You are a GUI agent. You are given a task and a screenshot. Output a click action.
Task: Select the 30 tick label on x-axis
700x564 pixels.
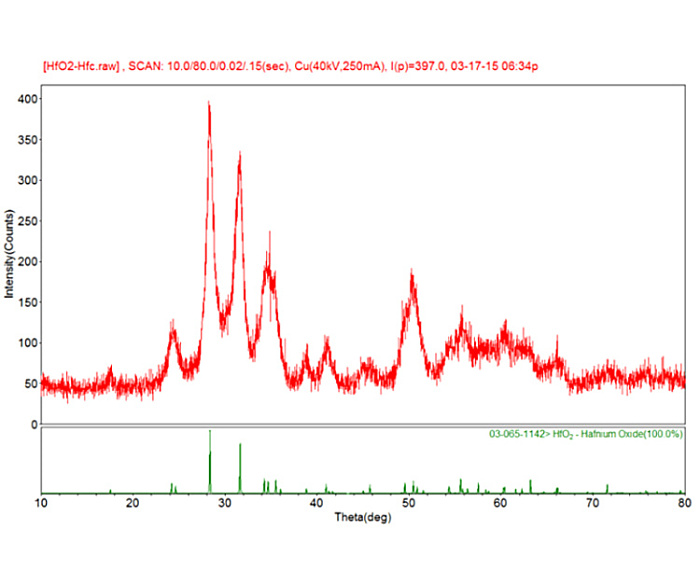tap(225, 504)
